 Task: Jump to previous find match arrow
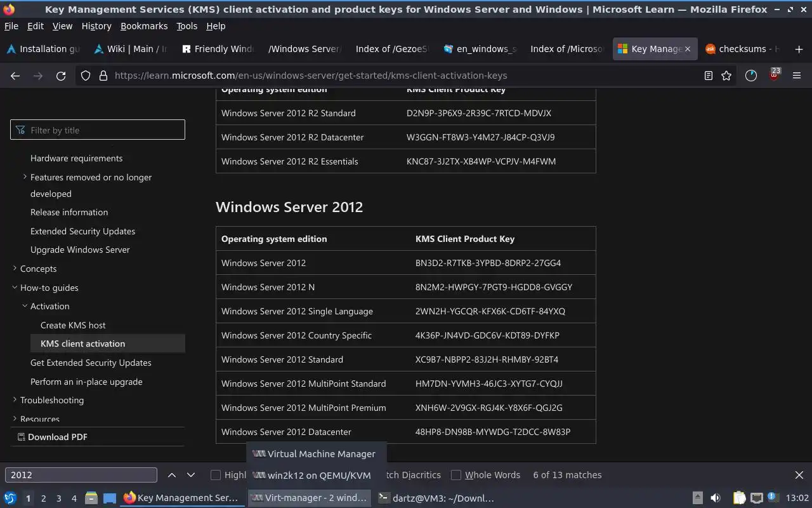172,475
